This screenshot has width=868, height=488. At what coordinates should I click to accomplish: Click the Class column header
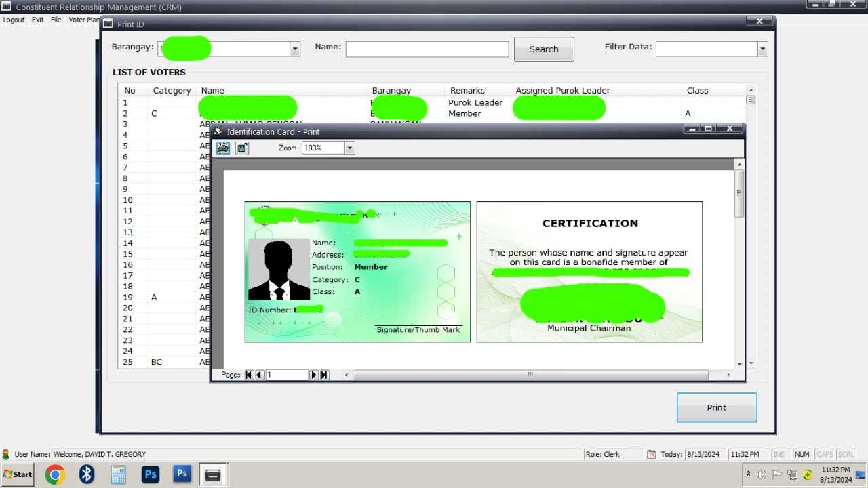point(697,90)
